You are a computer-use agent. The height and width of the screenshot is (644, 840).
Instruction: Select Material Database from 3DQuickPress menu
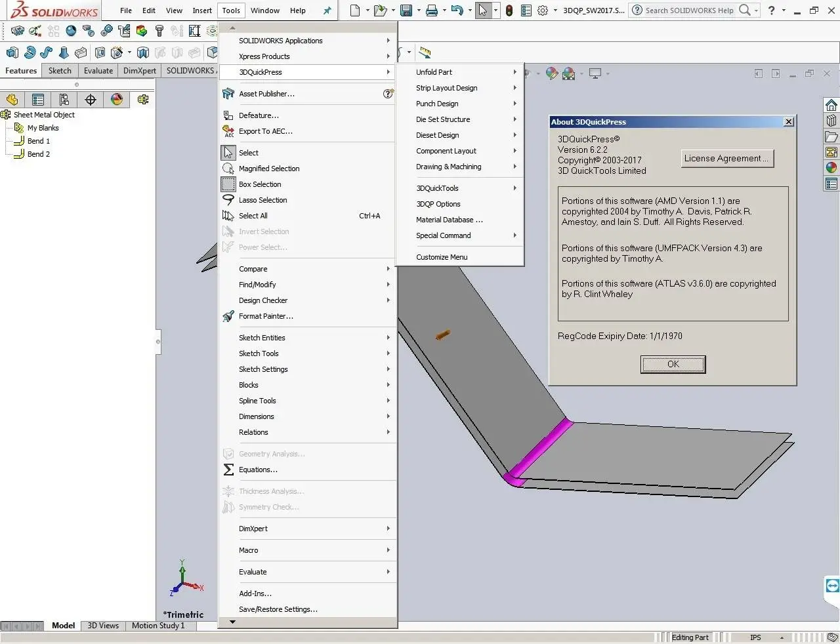pos(449,220)
